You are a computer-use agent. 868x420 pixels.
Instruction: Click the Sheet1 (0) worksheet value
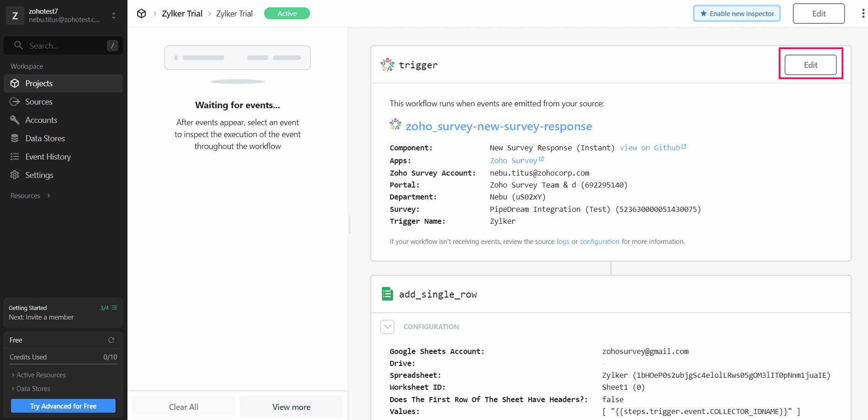tap(624, 387)
